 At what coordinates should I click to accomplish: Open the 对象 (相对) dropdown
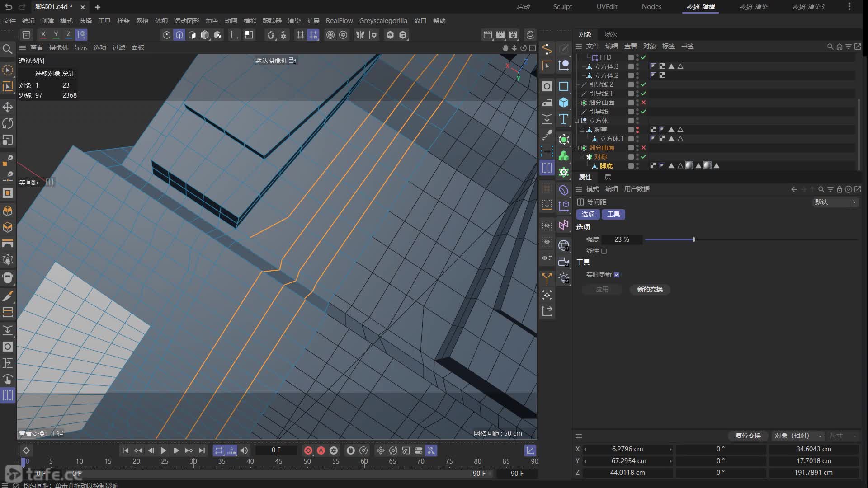[x=798, y=436]
